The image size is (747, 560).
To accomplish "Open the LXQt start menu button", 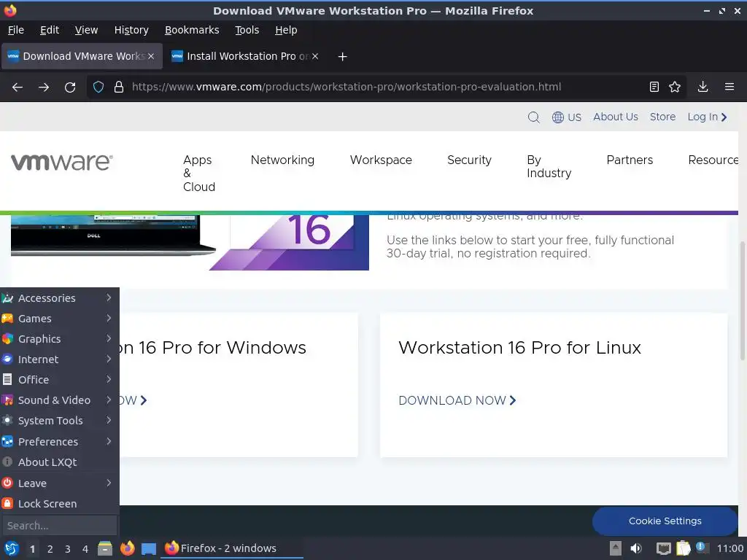I will pos(12,548).
